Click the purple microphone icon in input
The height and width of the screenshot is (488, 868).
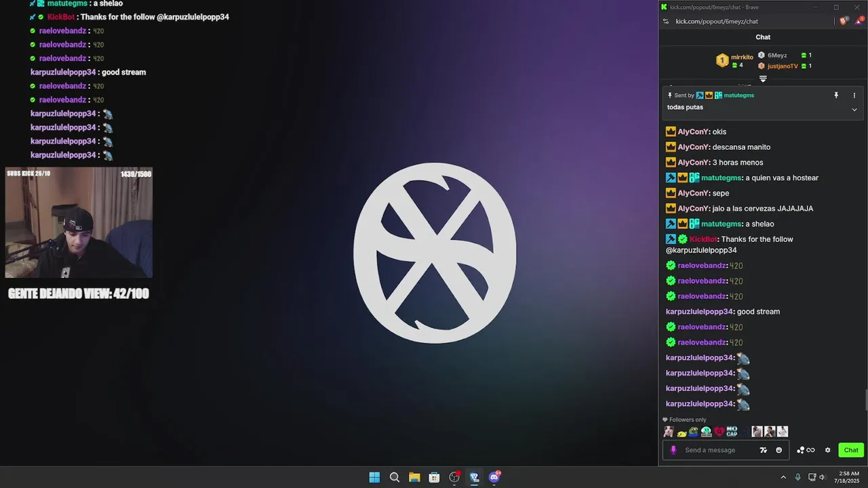pos(673,450)
